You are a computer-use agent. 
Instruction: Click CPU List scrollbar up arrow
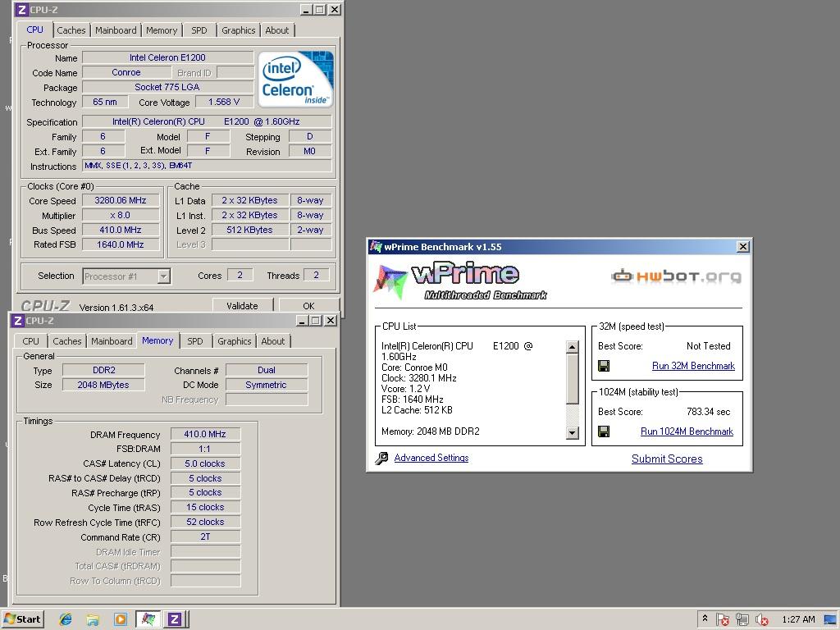pos(572,347)
